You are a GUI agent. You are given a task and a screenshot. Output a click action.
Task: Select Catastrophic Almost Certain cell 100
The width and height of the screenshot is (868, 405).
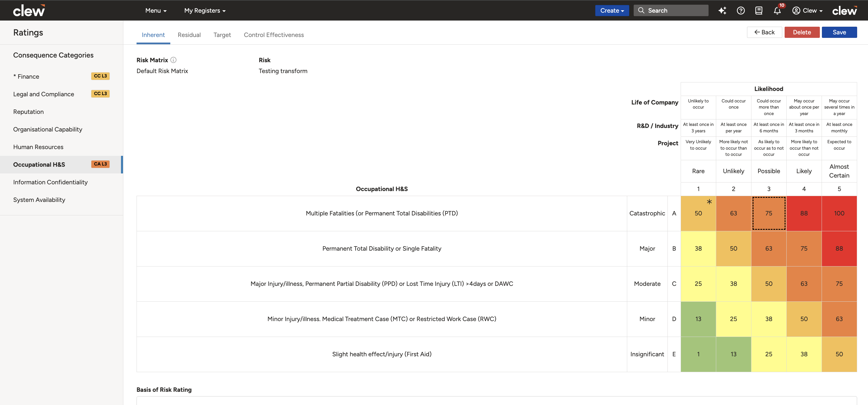tap(839, 213)
